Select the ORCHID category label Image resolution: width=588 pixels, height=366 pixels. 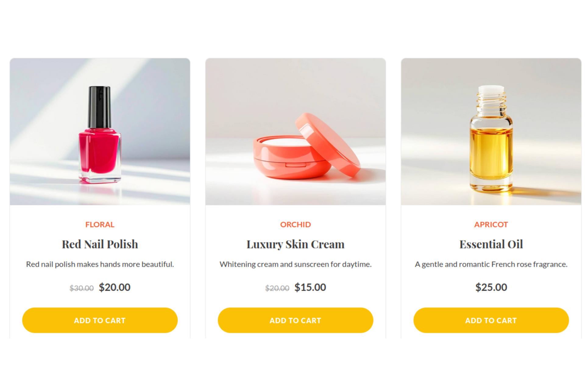click(296, 224)
